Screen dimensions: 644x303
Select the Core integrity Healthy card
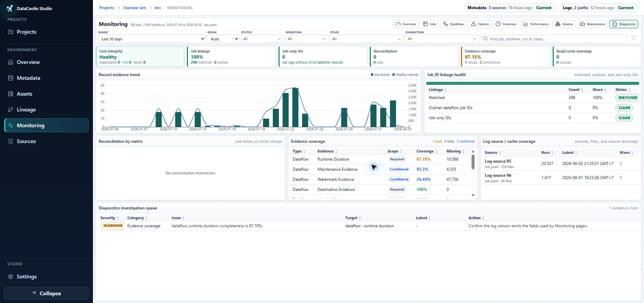[140, 57]
